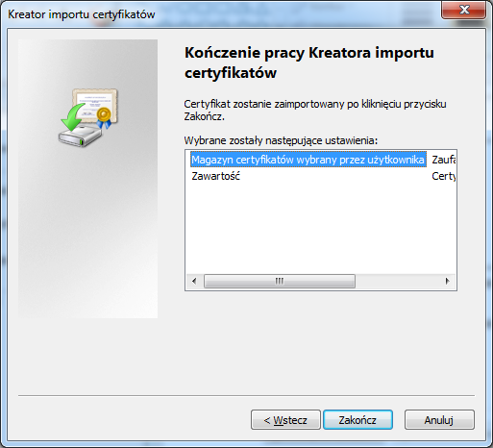Click the Wybrane zostały następujące ustawienia label

tap(281, 140)
